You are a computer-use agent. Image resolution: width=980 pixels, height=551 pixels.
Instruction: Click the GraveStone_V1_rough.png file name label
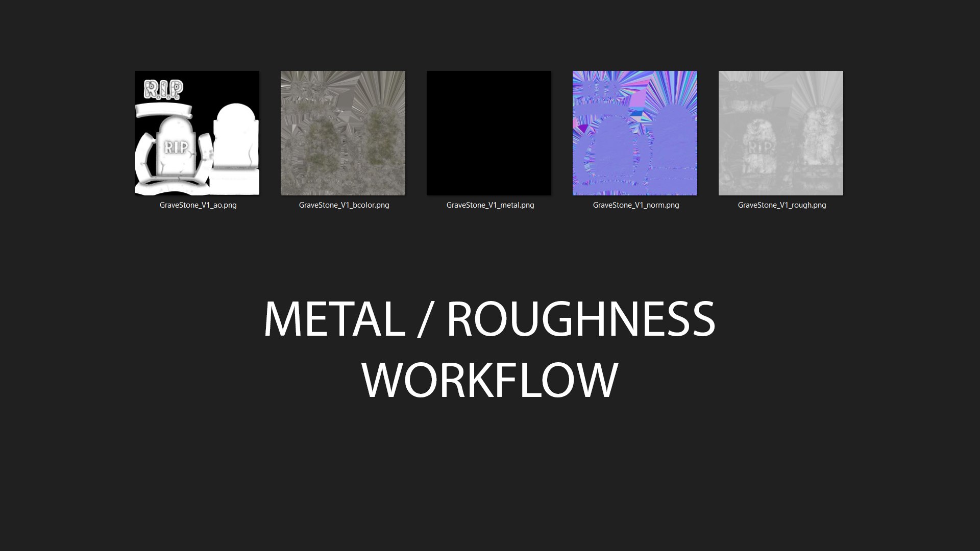coord(781,205)
